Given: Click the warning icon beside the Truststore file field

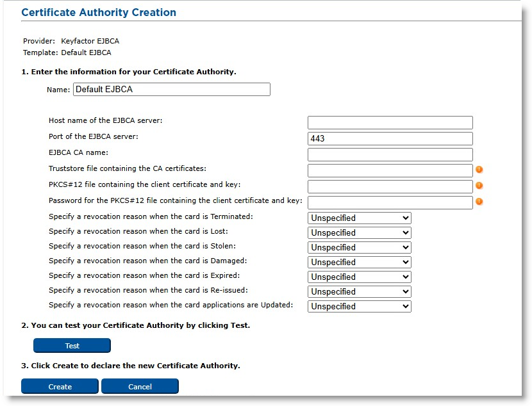Looking at the screenshot, I should pyautogui.click(x=479, y=170).
